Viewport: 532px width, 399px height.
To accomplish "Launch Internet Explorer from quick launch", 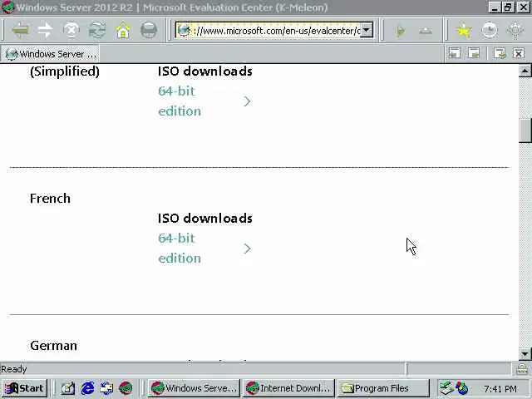I will pos(87,388).
